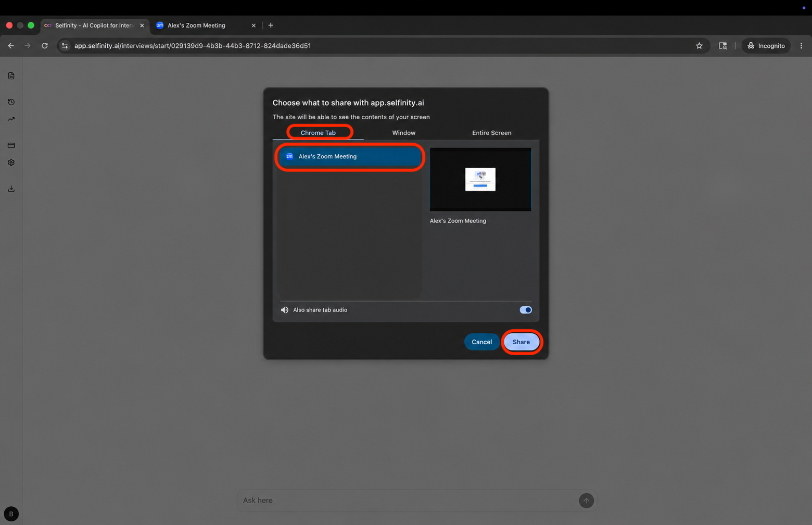Disable the Also share tab audio switch
Screen dimensions: 812x525
pyautogui.click(x=526, y=310)
